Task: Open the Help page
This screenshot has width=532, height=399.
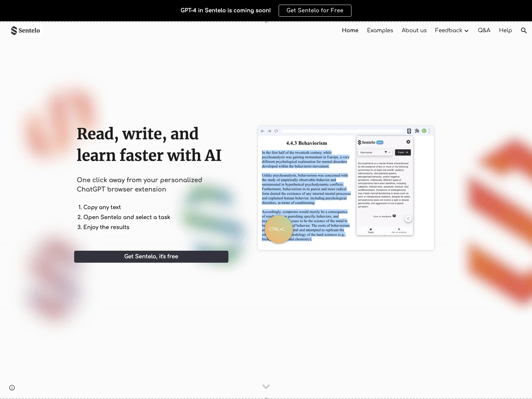Action: pyautogui.click(x=505, y=30)
